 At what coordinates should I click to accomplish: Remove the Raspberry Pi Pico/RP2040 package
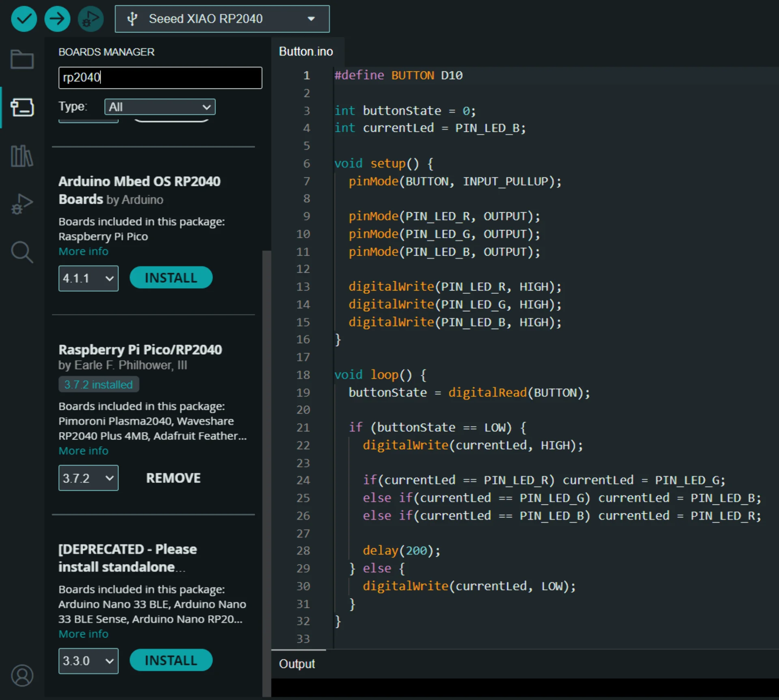click(x=173, y=478)
